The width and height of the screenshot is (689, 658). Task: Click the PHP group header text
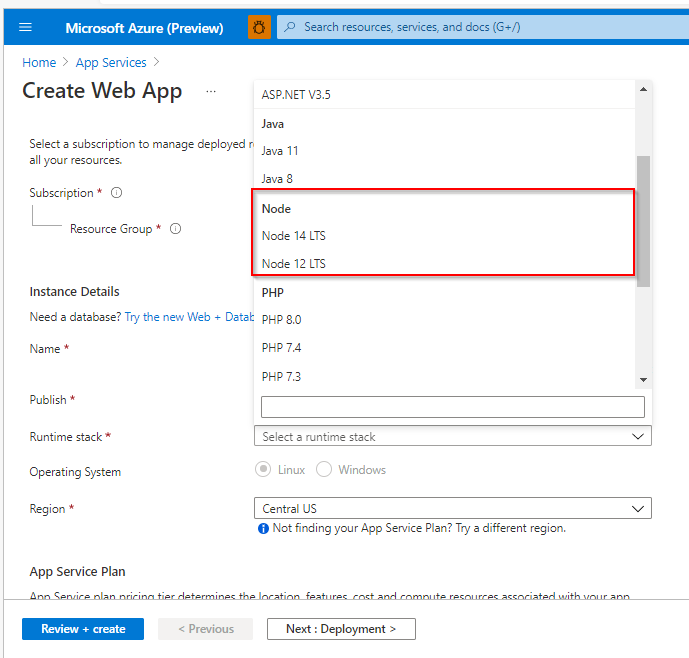pos(273,293)
